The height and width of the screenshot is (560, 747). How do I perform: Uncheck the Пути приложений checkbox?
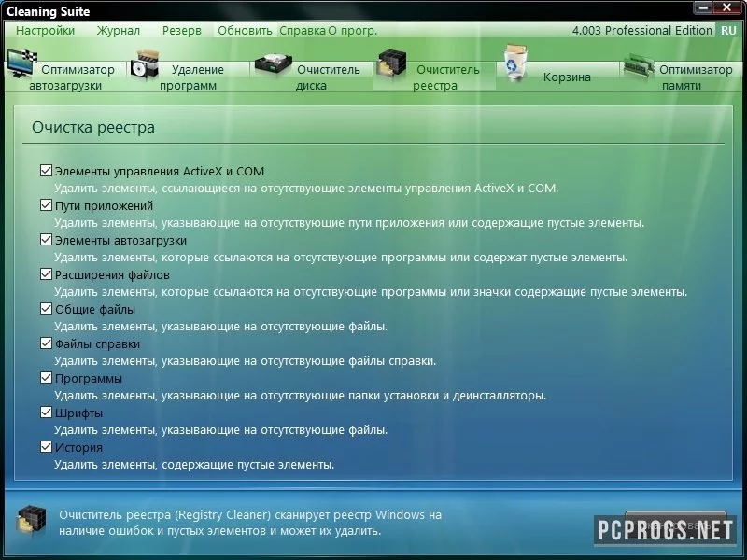click(x=46, y=205)
